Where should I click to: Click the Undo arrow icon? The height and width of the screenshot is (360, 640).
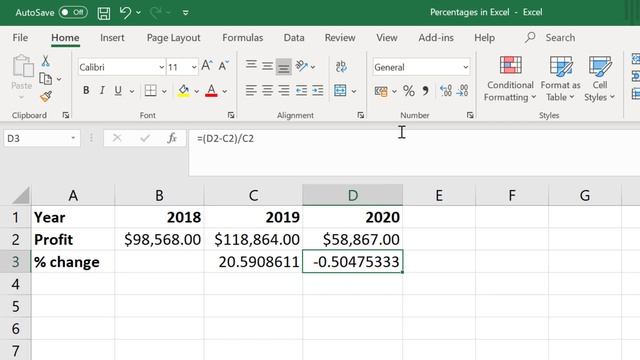[x=125, y=13]
